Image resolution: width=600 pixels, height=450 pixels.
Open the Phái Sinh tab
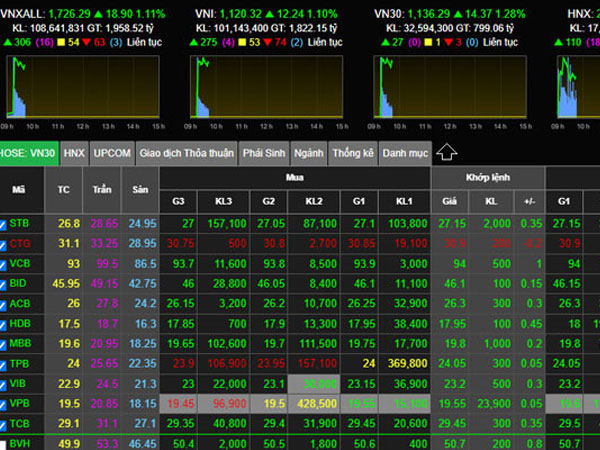pos(264,153)
